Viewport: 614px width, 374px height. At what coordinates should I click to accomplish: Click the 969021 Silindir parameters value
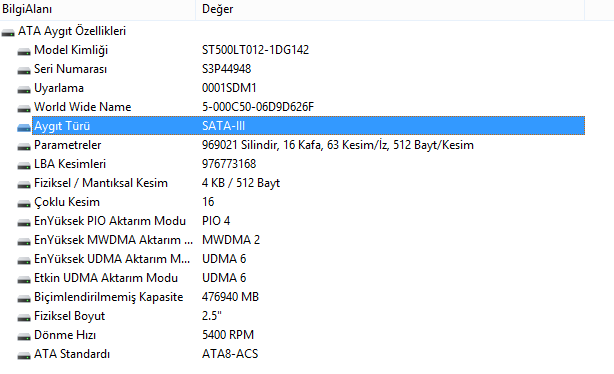coord(338,145)
